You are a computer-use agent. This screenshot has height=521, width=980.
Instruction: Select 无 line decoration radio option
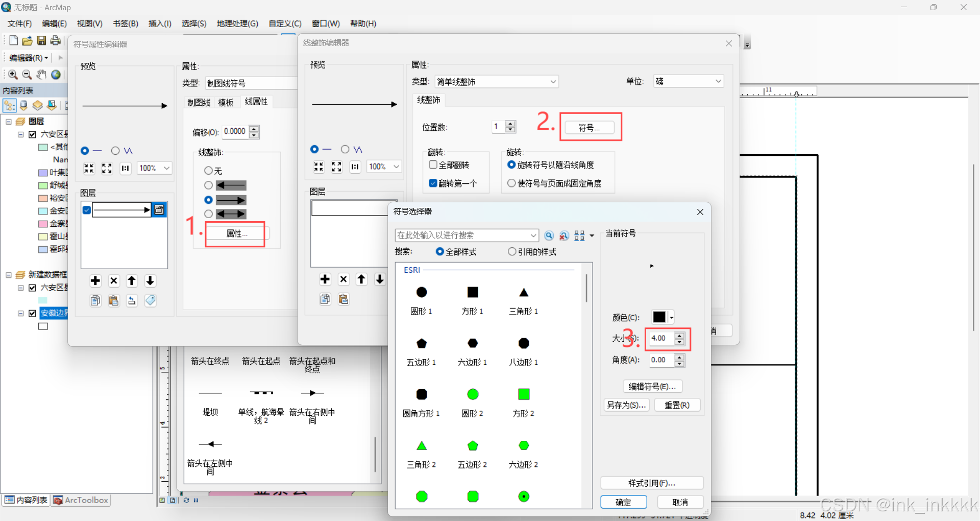point(208,171)
